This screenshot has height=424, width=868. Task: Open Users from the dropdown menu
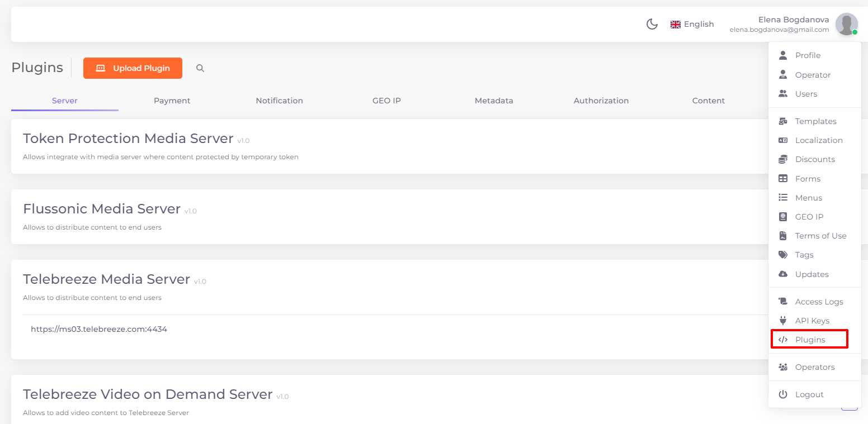coord(815,94)
